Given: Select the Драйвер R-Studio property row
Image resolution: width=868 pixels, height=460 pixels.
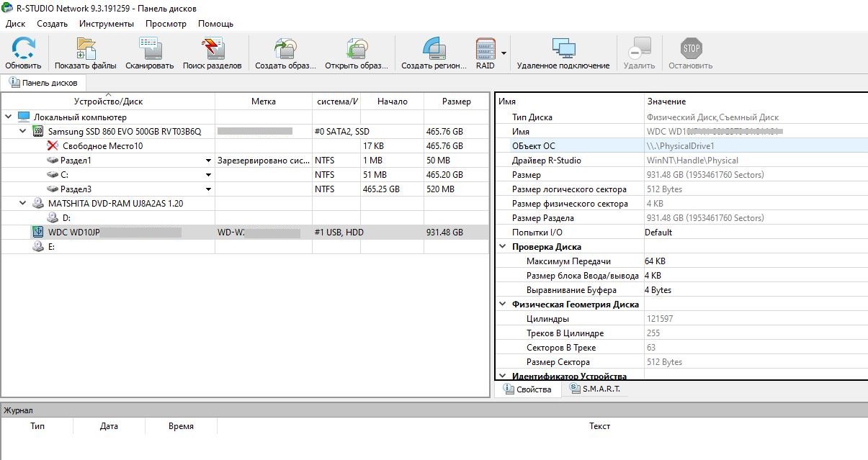Looking at the screenshot, I should click(681, 160).
